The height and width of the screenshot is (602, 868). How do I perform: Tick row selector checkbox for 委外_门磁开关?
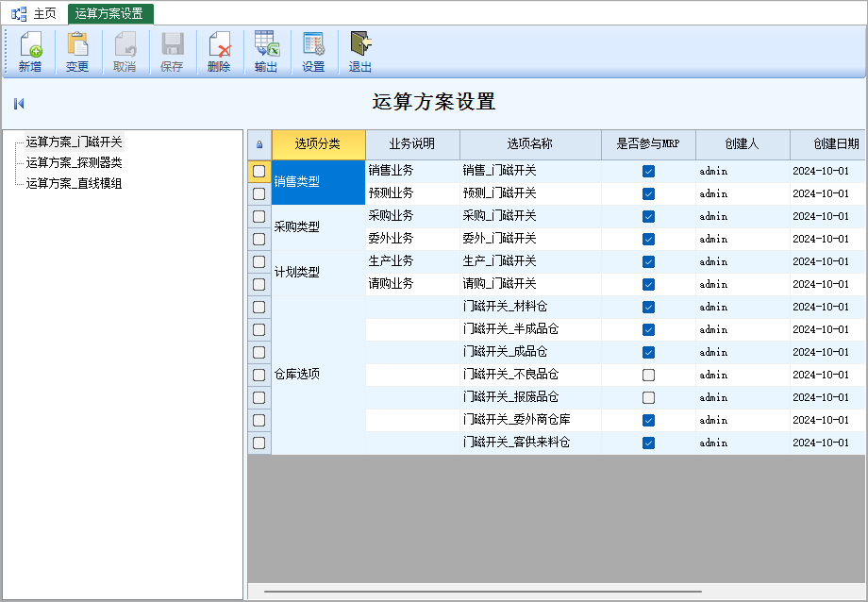(x=259, y=240)
